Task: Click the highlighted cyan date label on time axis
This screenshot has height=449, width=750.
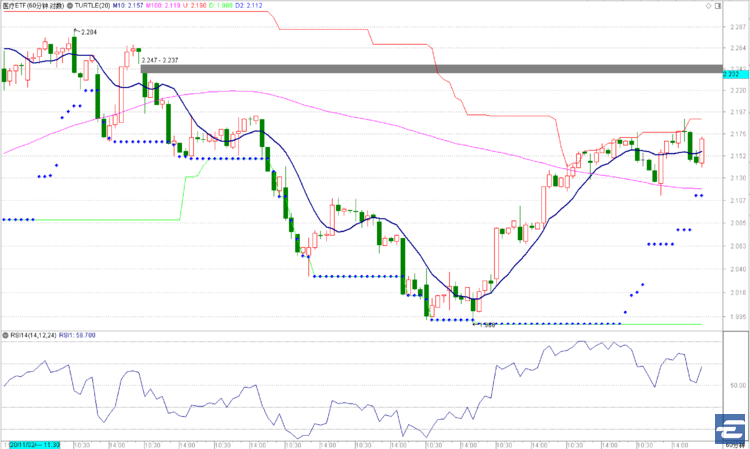Action: point(34,445)
